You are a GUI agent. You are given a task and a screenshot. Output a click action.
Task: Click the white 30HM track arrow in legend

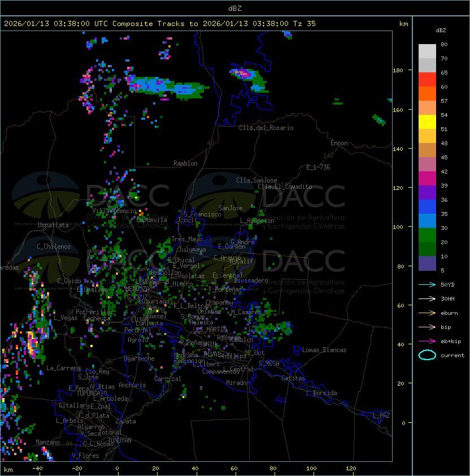(427, 299)
